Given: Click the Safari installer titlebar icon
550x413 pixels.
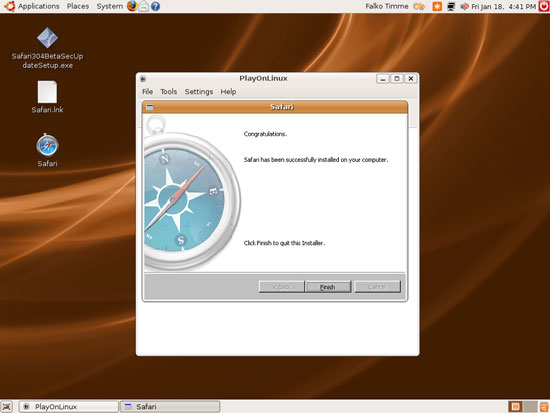Looking at the screenshot, I should point(150,107).
